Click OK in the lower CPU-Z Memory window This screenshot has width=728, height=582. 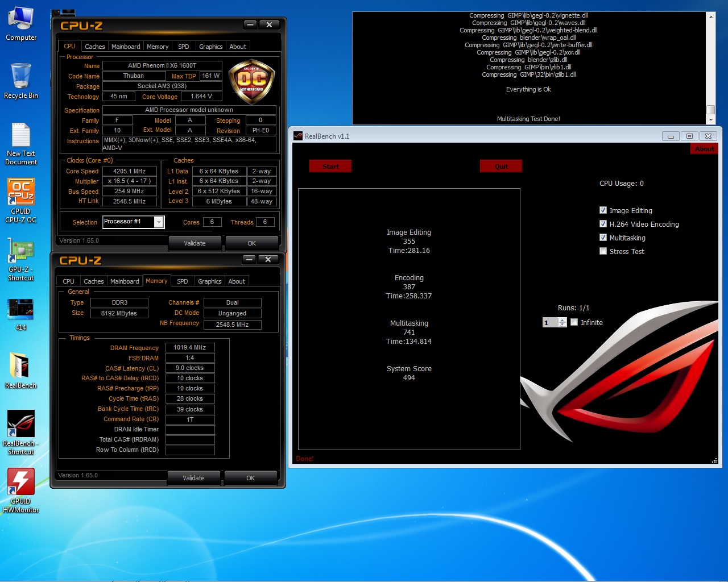point(250,478)
